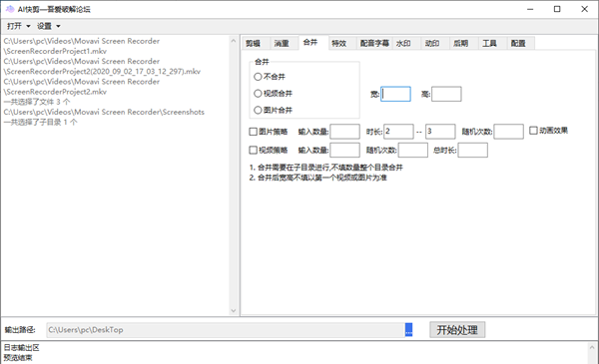This screenshot has height=364, width=599.
Task: Switch to the 消重 tab
Action: 282,44
